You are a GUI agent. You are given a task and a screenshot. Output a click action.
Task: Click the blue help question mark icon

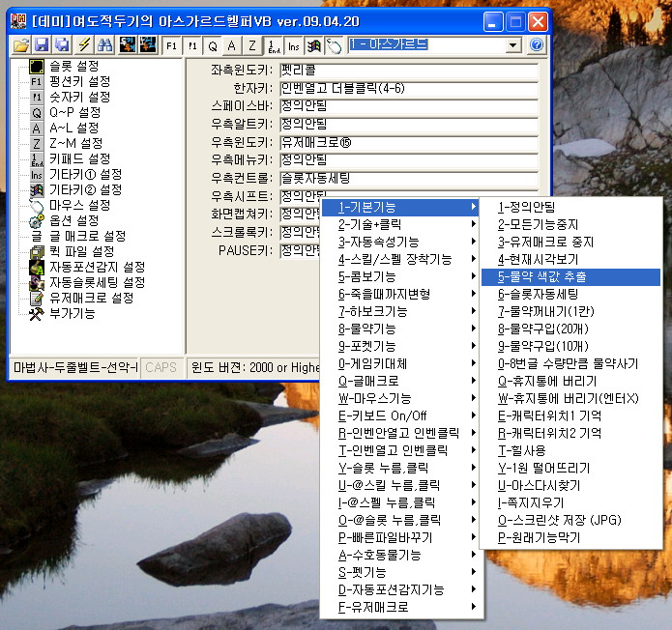(537, 45)
